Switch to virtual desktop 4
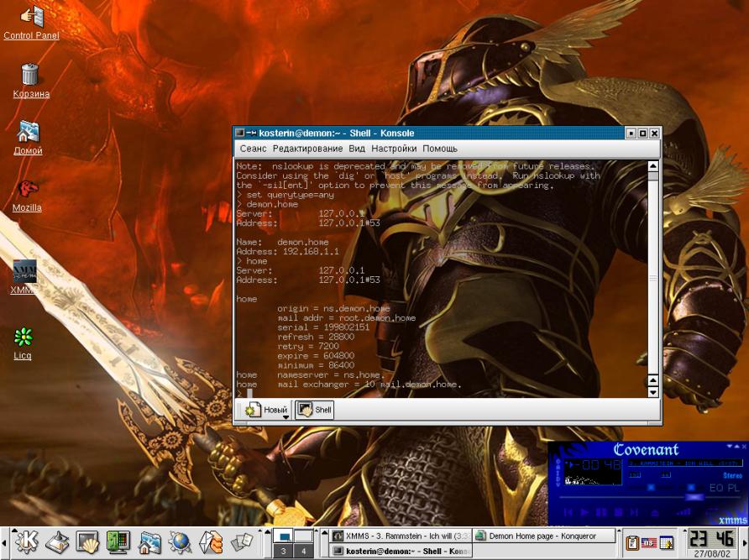 303,551
